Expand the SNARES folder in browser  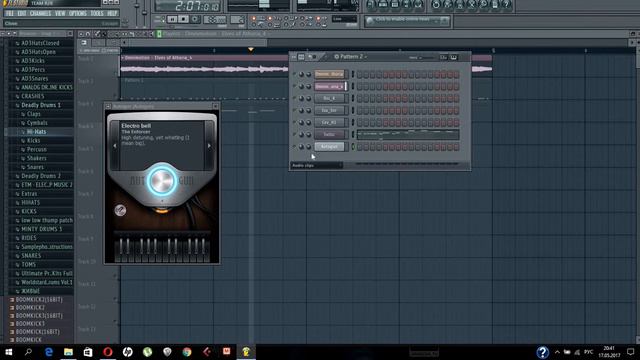31,256
